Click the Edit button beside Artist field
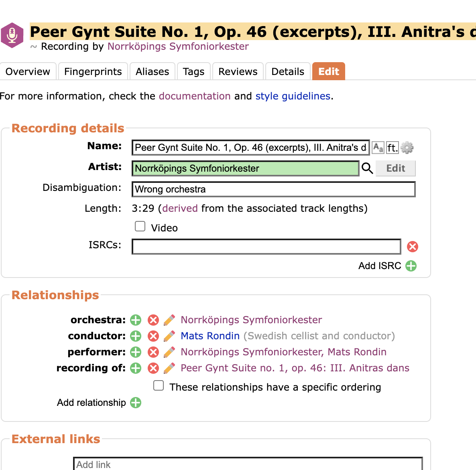Screen dimensions: 476x470 pyautogui.click(x=395, y=168)
